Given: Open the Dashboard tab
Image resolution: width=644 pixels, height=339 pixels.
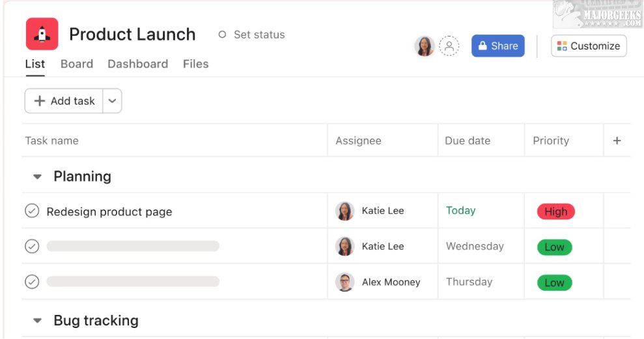Looking at the screenshot, I should pyautogui.click(x=137, y=64).
